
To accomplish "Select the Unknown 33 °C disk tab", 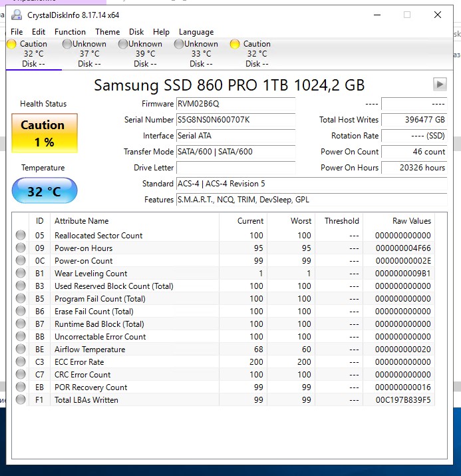I will [201, 54].
